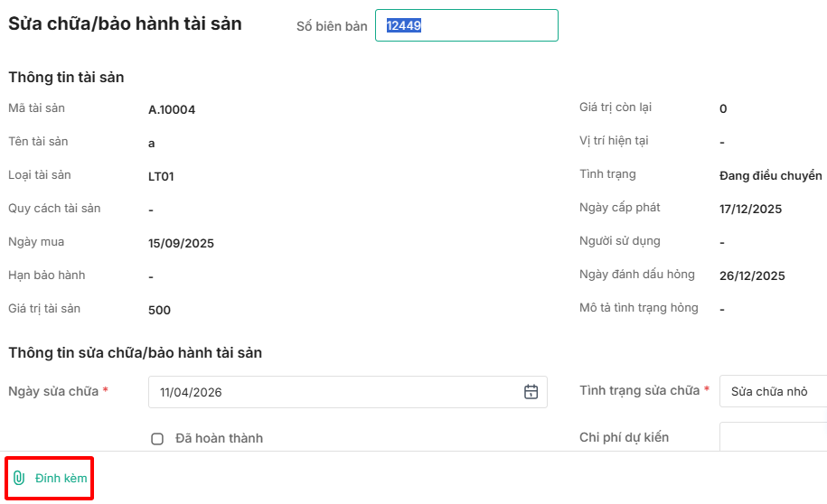
Task: Click the page title Sửa chữa/bảo hành tài sản
Action: (x=125, y=24)
